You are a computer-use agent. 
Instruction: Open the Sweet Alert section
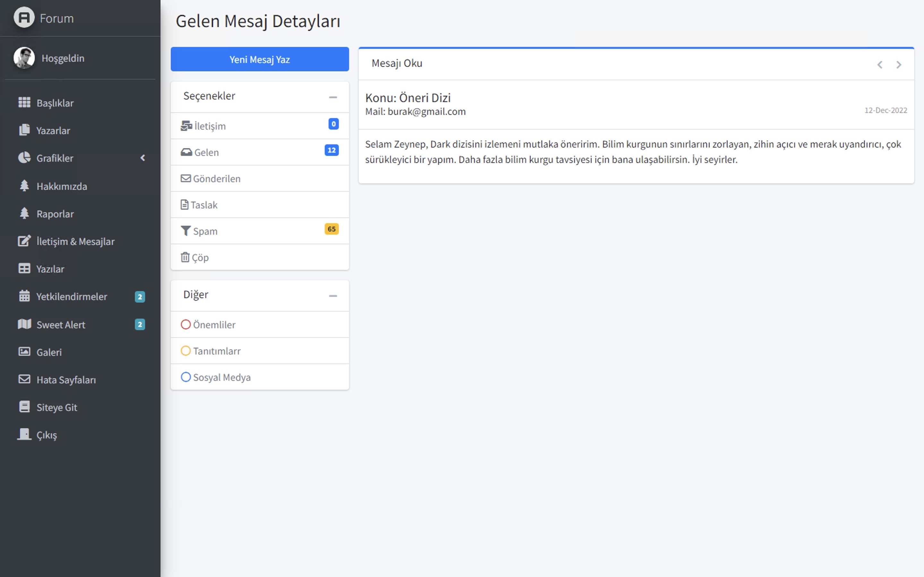(x=60, y=324)
